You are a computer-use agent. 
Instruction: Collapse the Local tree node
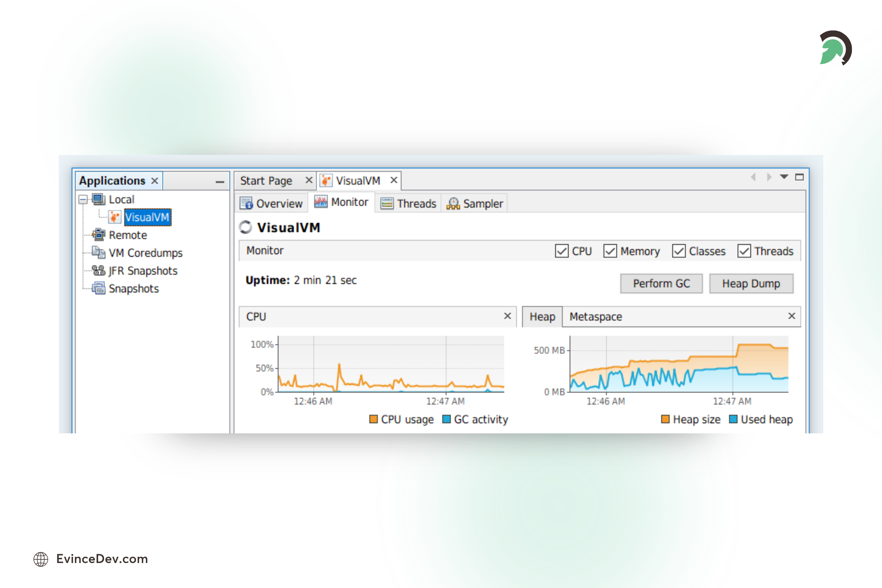click(x=83, y=199)
